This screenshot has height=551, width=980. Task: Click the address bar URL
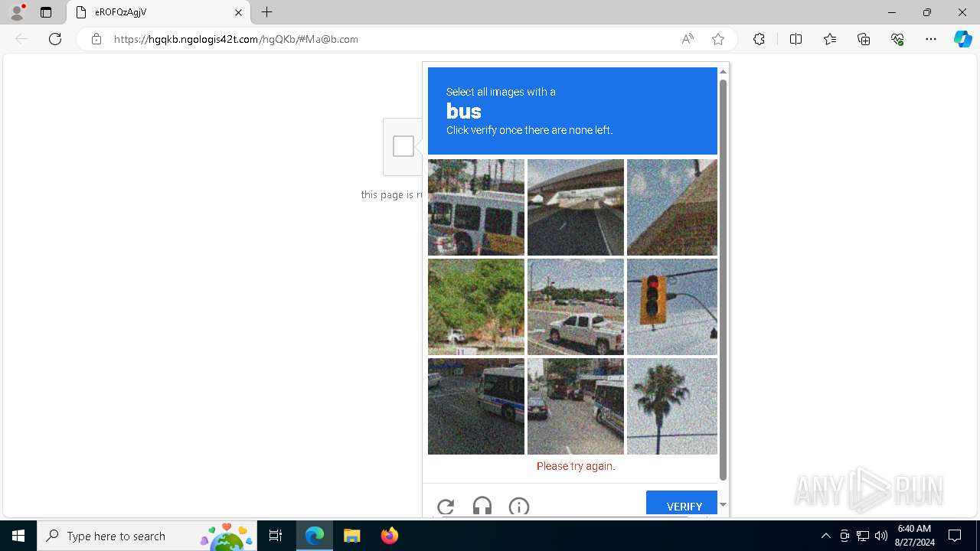236,39
